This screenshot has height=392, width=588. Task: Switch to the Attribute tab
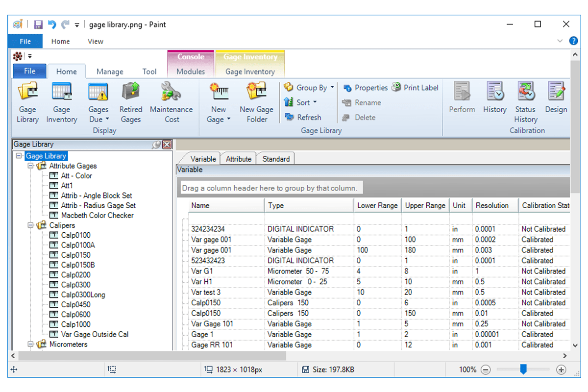click(x=239, y=159)
